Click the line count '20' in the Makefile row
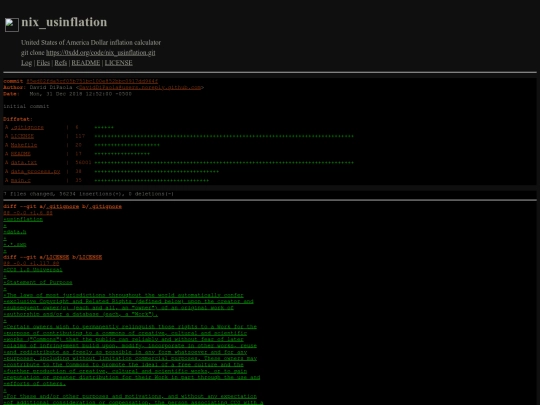540x405 pixels. (x=79, y=145)
